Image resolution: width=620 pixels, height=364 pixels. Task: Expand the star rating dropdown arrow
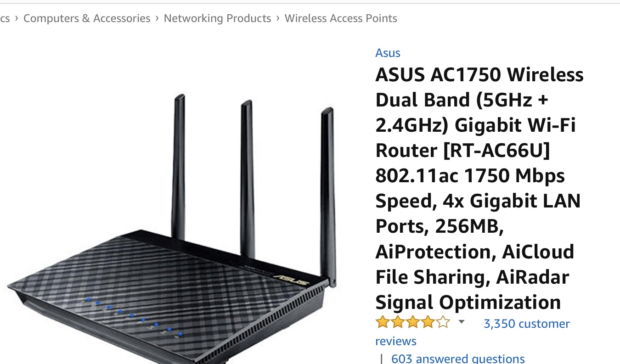pyautogui.click(x=462, y=322)
